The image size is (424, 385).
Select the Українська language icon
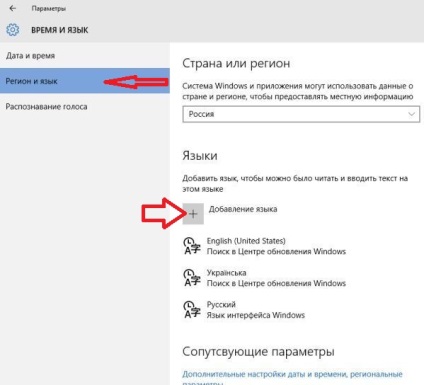[192, 278]
